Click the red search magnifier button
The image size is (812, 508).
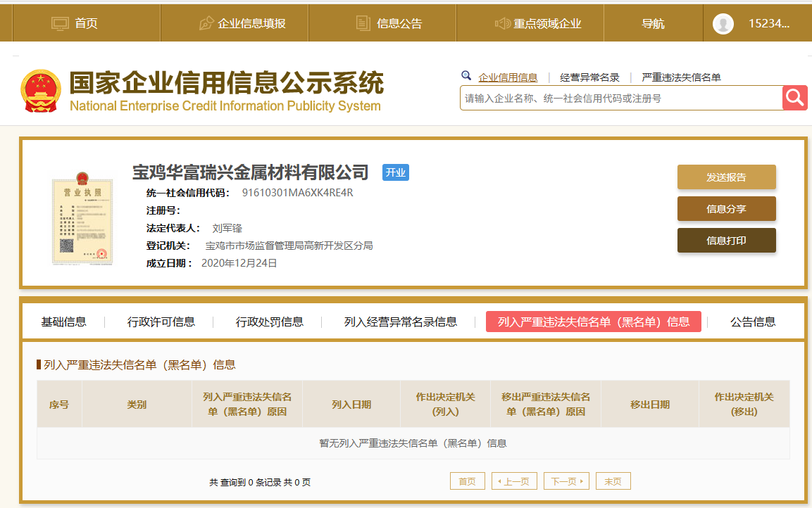click(x=794, y=98)
